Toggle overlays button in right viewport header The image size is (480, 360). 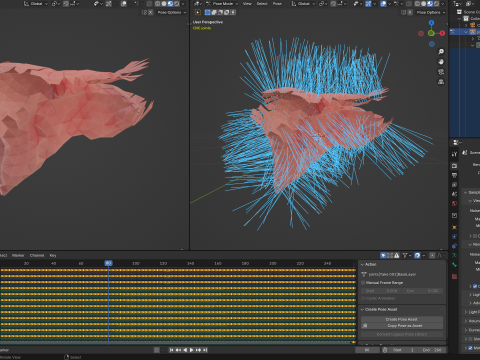point(383,4)
